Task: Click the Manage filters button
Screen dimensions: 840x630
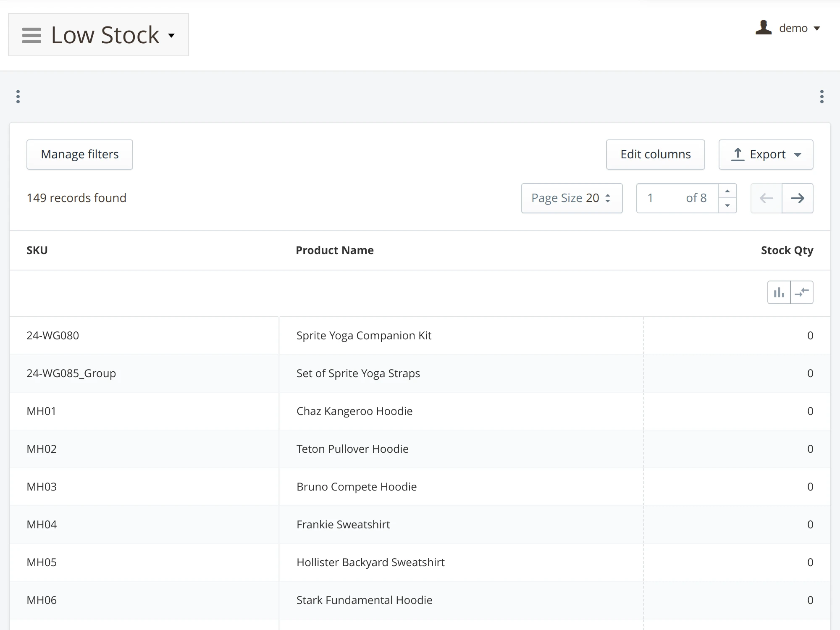Action: (79, 154)
